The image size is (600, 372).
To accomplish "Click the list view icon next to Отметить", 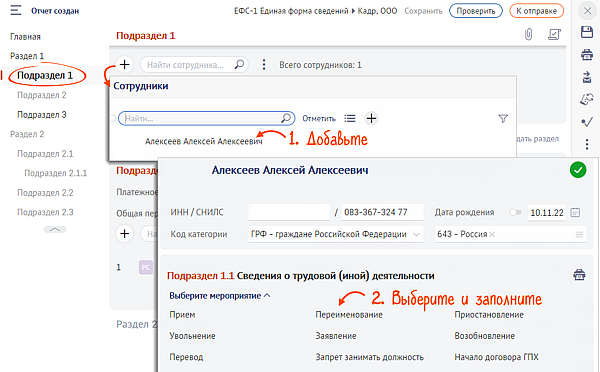I will pyautogui.click(x=349, y=119).
